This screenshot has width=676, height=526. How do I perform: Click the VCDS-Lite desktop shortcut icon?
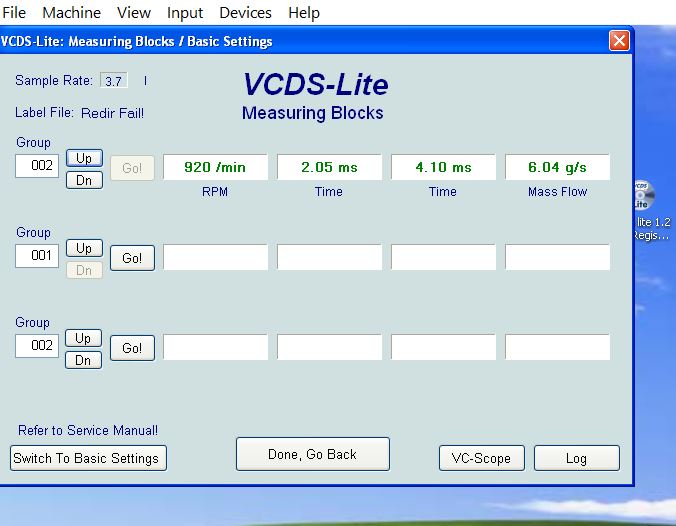click(644, 195)
